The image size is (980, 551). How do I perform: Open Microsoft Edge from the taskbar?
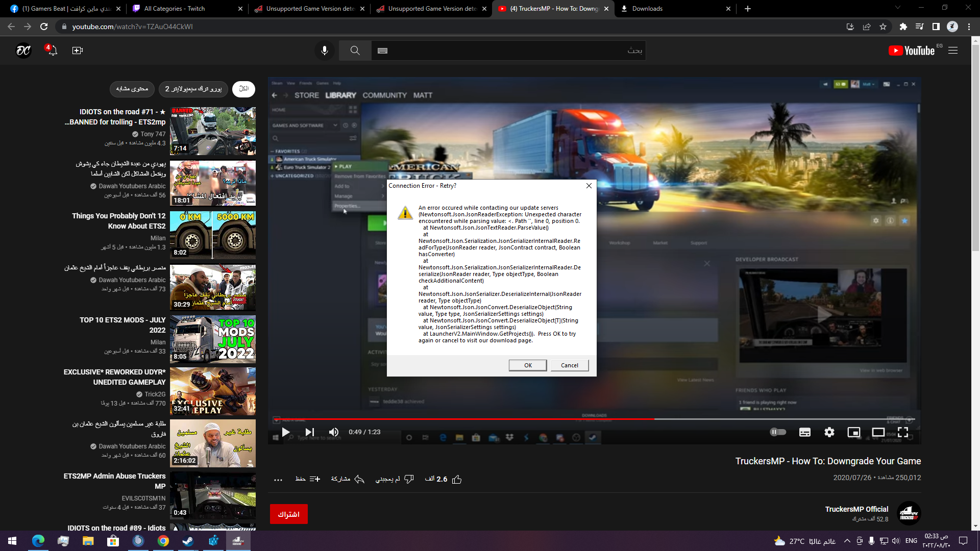[38, 541]
